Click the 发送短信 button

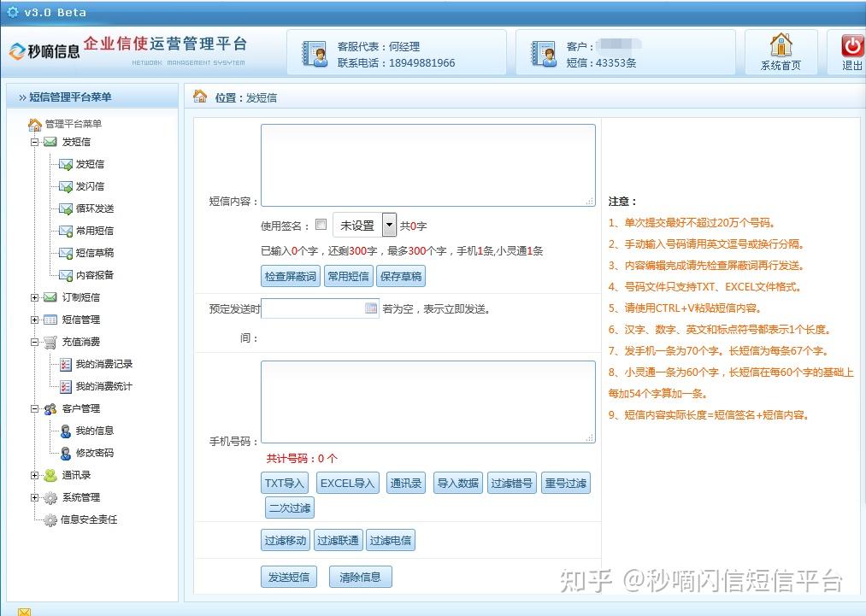[x=289, y=577]
